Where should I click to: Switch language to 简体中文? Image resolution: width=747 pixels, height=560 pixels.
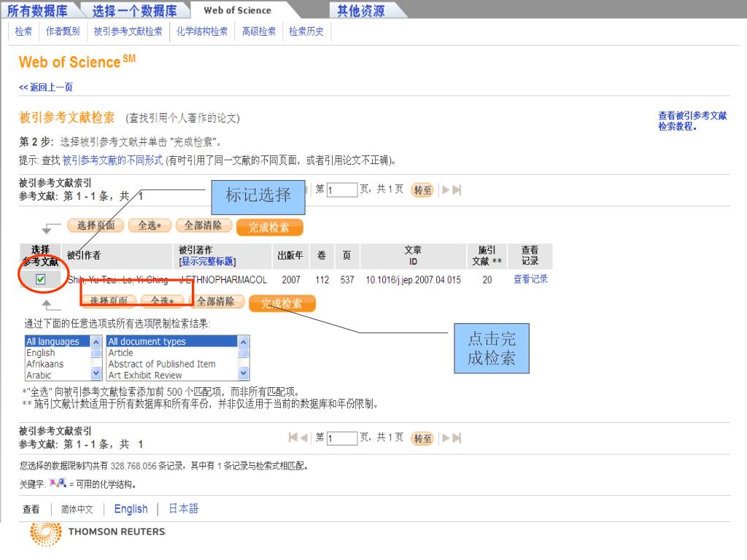coord(77,510)
